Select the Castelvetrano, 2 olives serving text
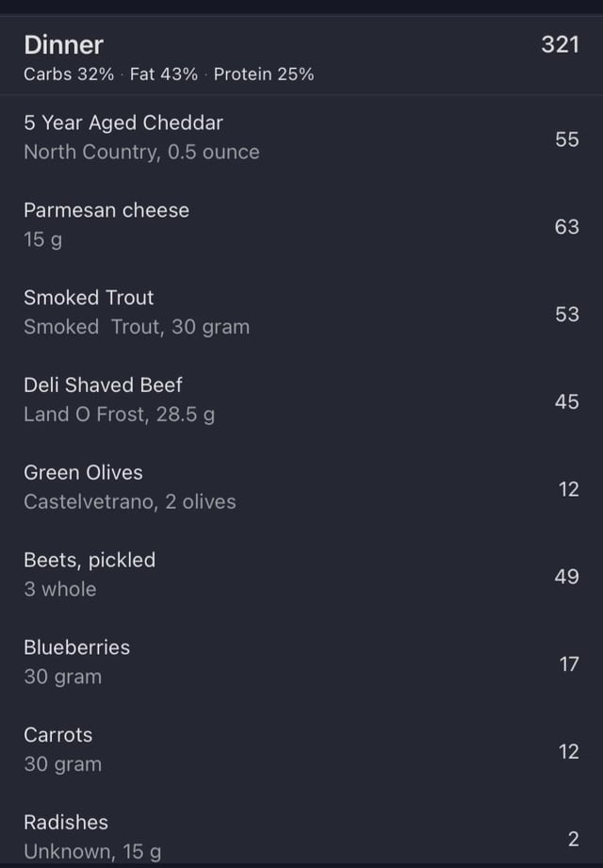This screenshot has height=868, width=603. [130, 501]
